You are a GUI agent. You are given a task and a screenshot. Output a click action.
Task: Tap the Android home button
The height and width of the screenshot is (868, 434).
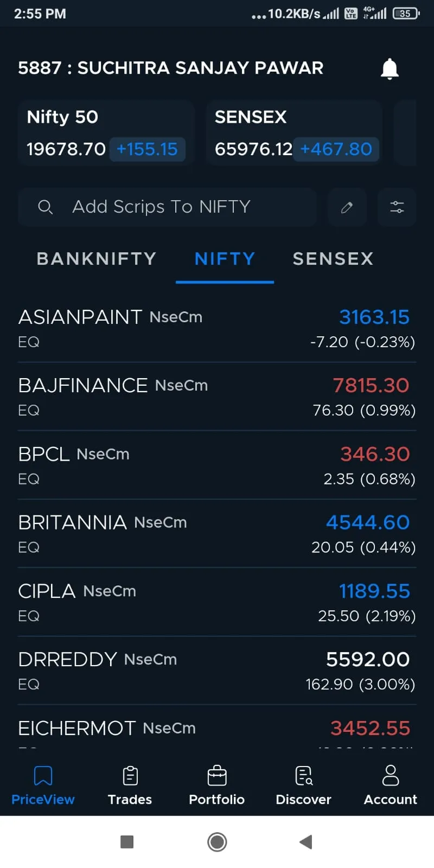[x=217, y=842]
